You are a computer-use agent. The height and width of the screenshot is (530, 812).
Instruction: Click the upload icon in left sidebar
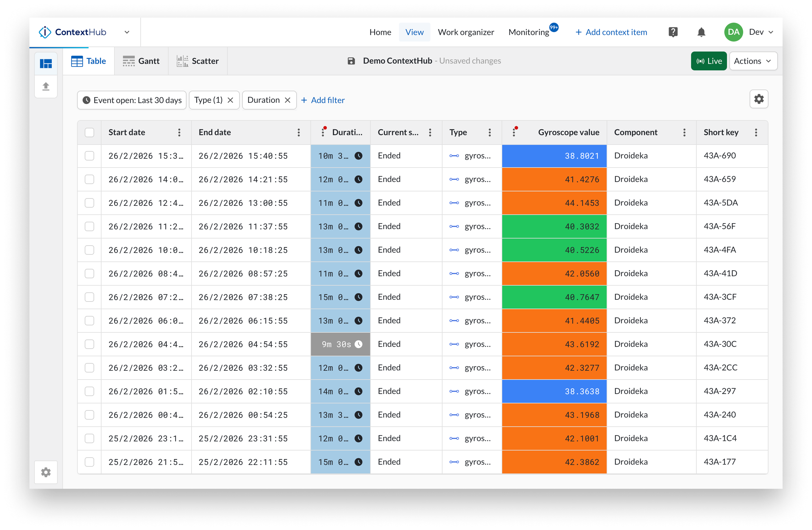[x=46, y=86]
